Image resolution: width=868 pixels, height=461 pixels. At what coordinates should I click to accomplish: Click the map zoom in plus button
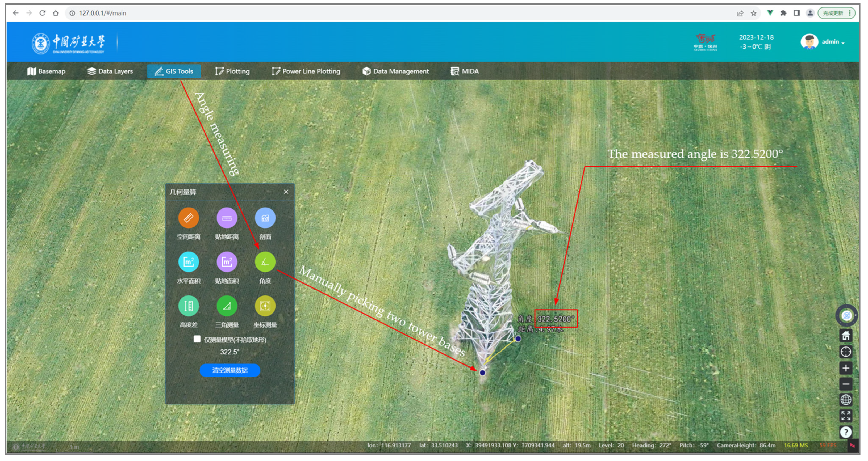pyautogui.click(x=845, y=368)
